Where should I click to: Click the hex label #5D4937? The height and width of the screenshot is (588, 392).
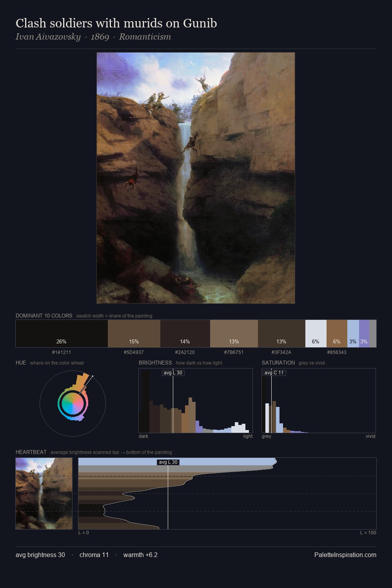[134, 352]
